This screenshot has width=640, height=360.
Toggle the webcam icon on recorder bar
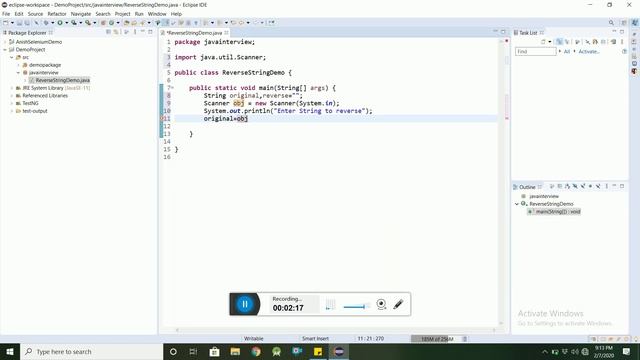tap(381, 304)
